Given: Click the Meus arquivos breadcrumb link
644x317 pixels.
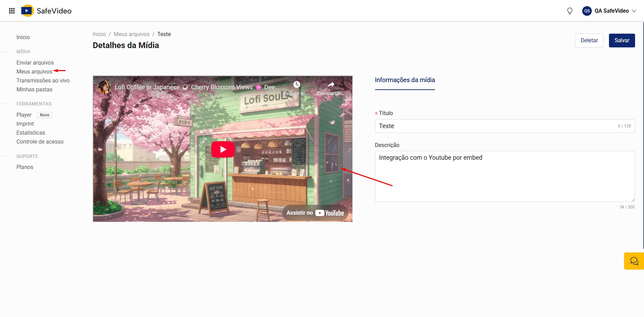Looking at the screenshot, I should pyautogui.click(x=132, y=34).
